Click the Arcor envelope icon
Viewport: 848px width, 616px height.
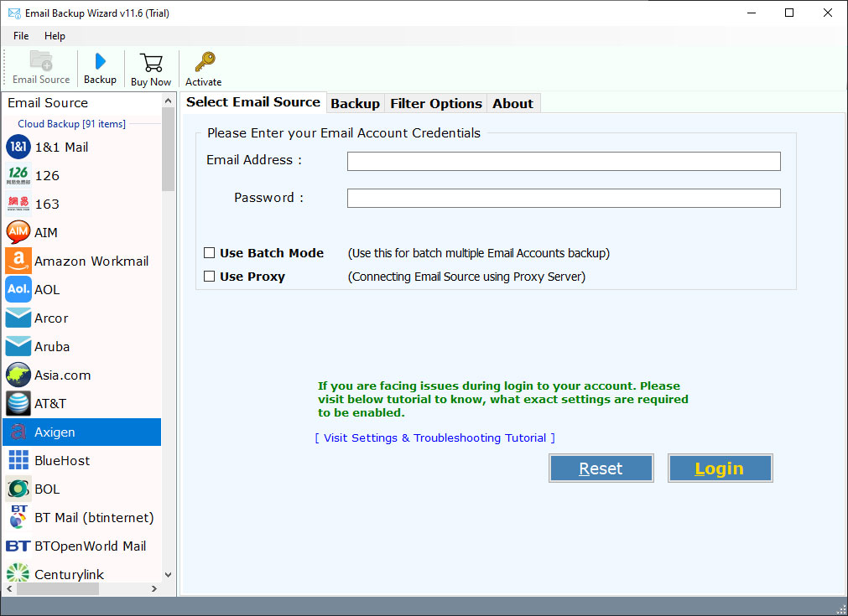18,318
